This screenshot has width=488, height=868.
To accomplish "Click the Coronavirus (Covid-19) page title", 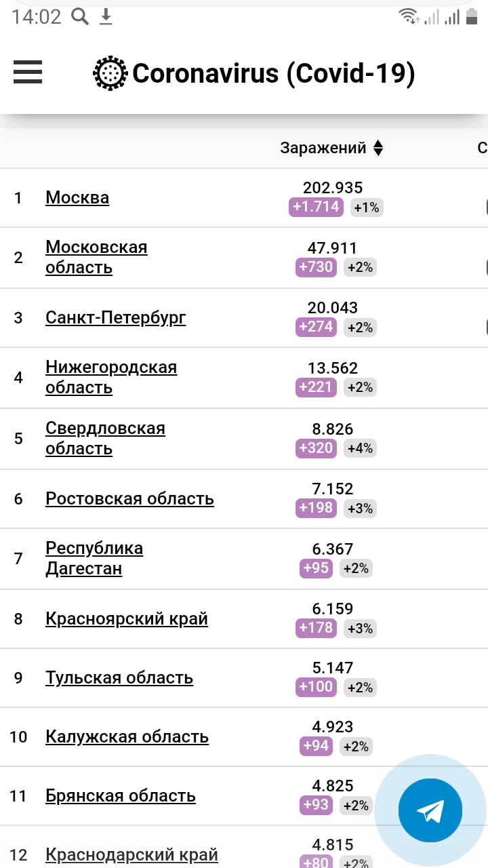I will click(x=274, y=73).
